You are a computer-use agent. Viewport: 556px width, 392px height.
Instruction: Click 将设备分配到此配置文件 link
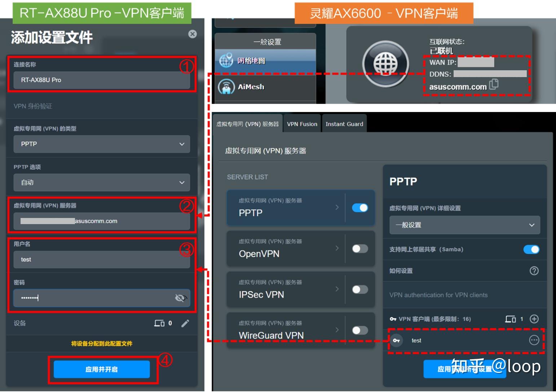102,343
